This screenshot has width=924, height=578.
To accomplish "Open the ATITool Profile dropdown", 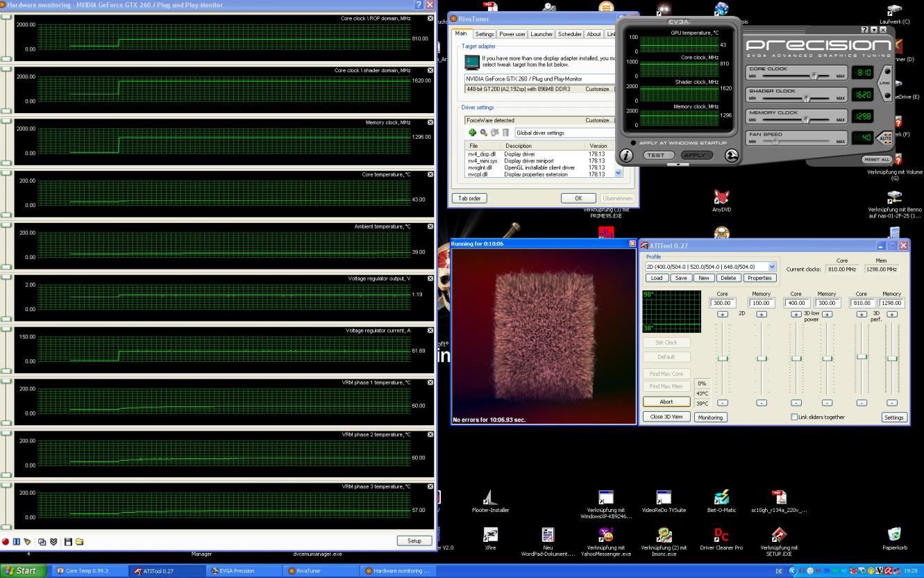I will (x=772, y=267).
